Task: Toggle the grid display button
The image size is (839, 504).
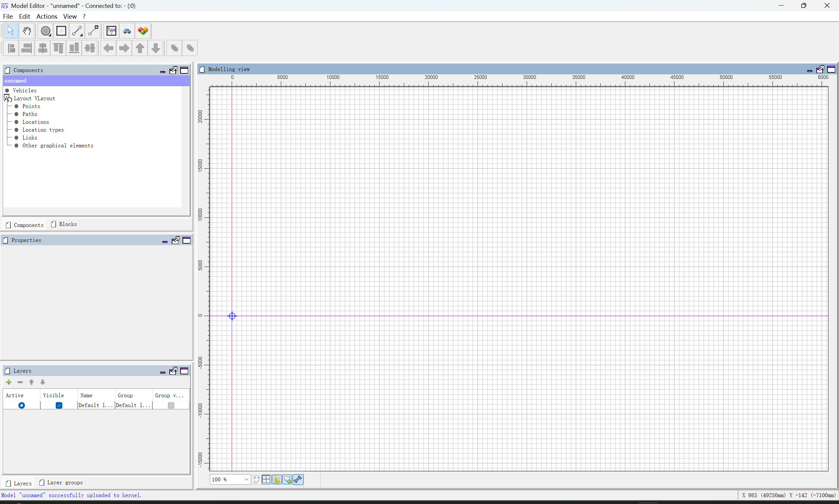Action: coord(266,479)
